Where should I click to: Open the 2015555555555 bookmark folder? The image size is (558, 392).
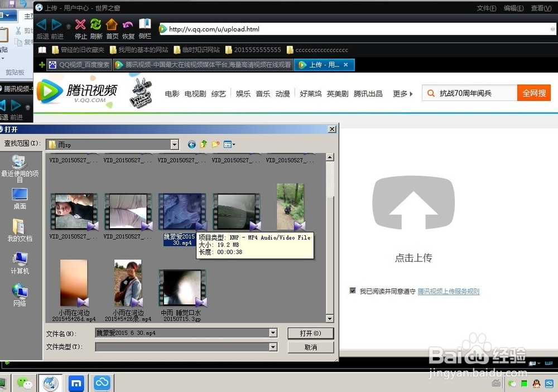tap(253, 50)
